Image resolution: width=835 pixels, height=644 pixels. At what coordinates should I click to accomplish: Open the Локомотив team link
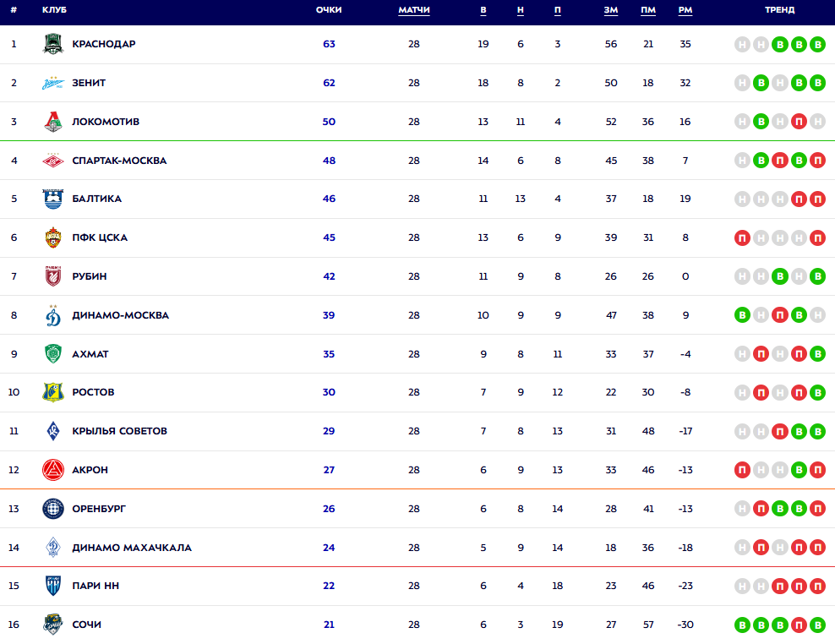pos(106,122)
